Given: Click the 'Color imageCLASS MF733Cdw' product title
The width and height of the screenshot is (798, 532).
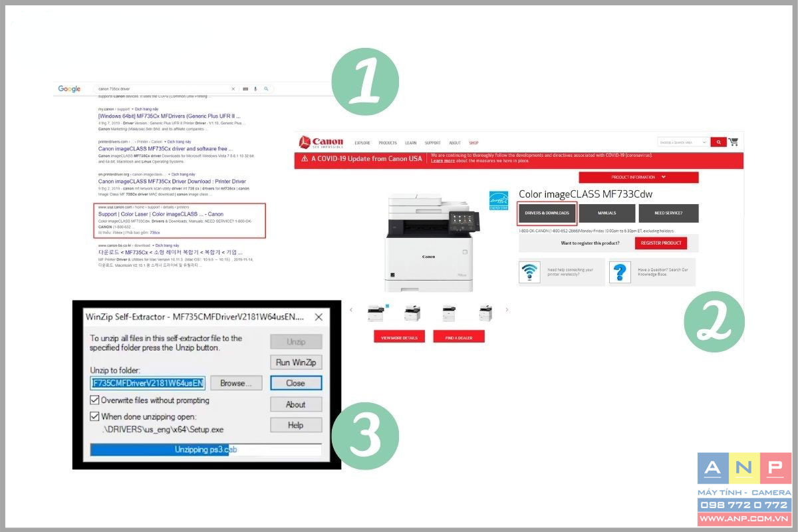Looking at the screenshot, I should click(x=585, y=194).
